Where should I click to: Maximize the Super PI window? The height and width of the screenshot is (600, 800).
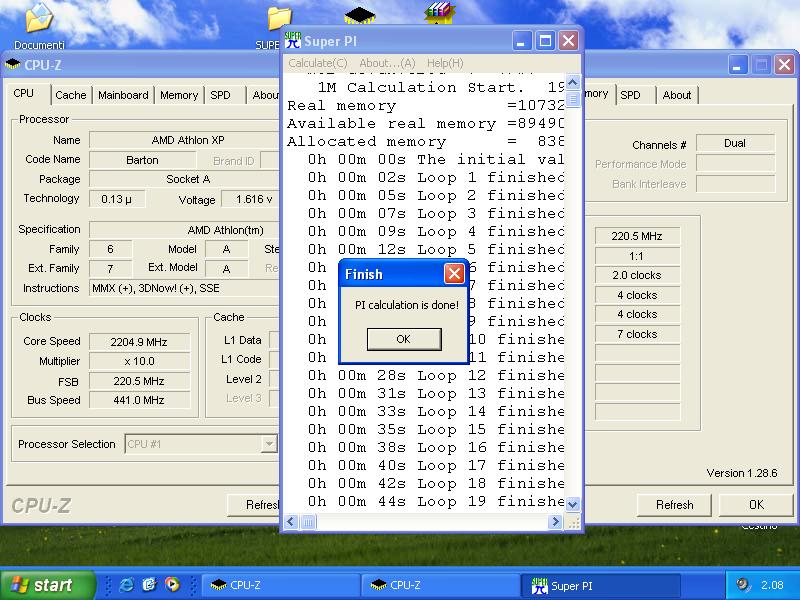pyautogui.click(x=545, y=41)
